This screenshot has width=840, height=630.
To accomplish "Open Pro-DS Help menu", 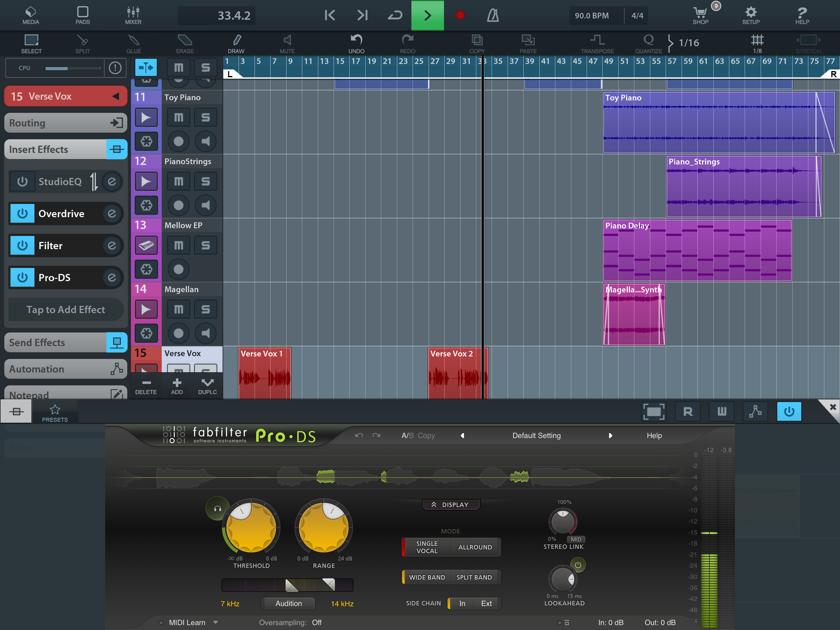I will coord(654,436).
